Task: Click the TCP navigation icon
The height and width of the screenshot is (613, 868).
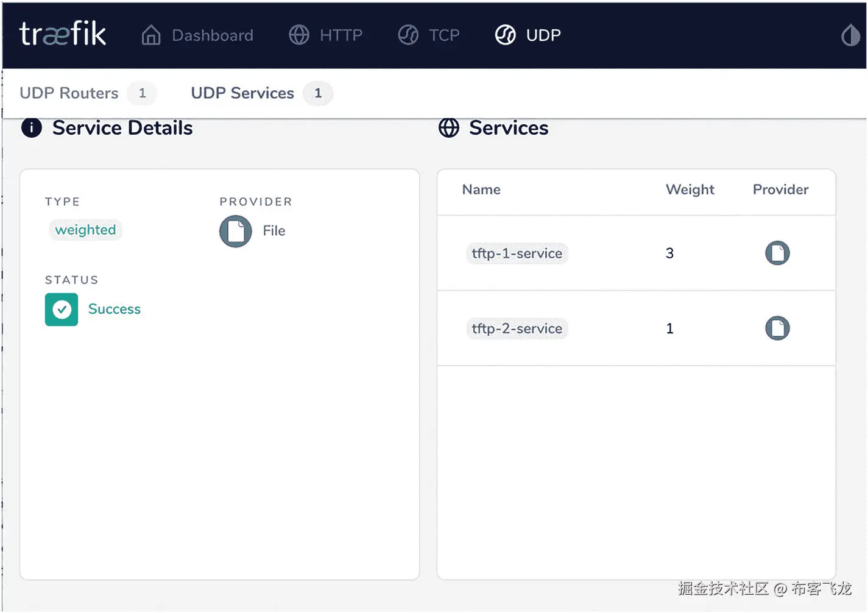Action: coord(408,35)
